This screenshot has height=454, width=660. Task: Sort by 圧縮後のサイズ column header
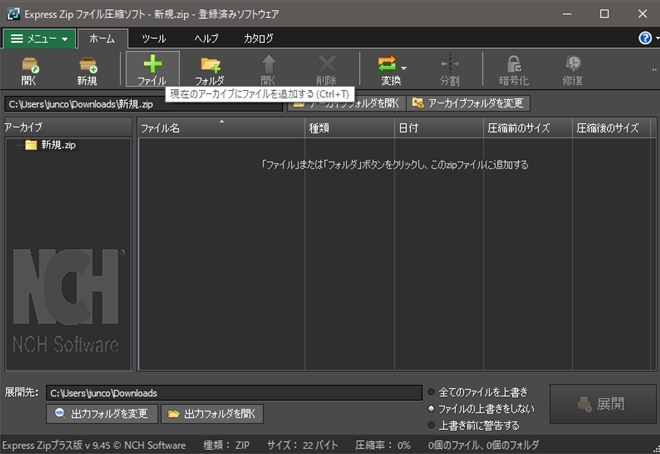click(x=611, y=128)
